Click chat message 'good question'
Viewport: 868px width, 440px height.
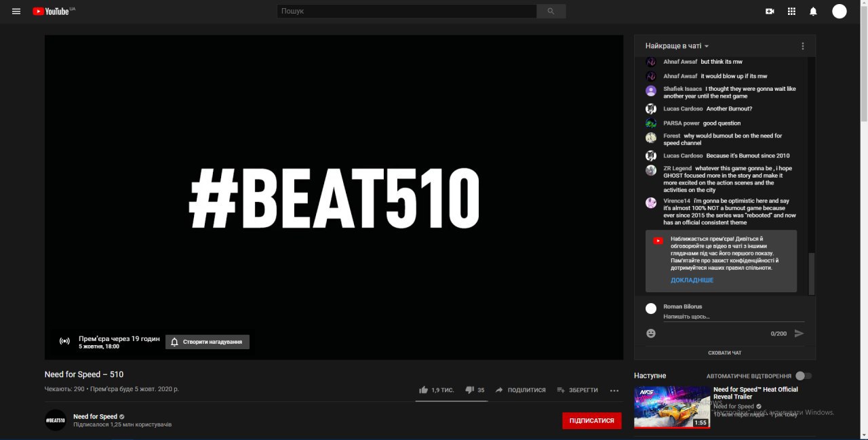pyautogui.click(x=722, y=123)
